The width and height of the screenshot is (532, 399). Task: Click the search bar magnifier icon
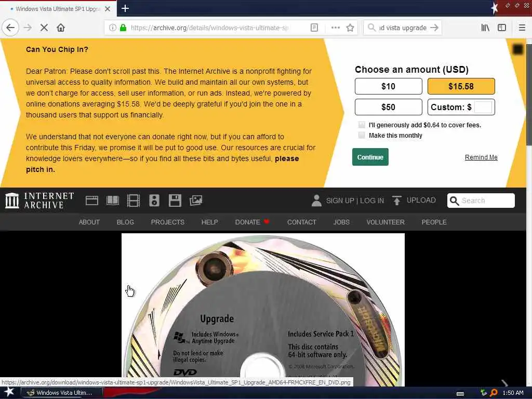tap(371, 28)
